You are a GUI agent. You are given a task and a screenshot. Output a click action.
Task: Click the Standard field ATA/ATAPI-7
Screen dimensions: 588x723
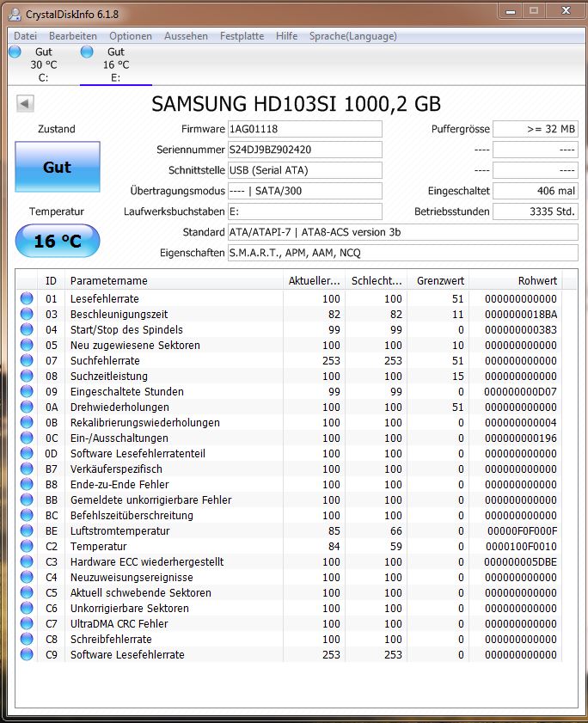click(x=402, y=232)
